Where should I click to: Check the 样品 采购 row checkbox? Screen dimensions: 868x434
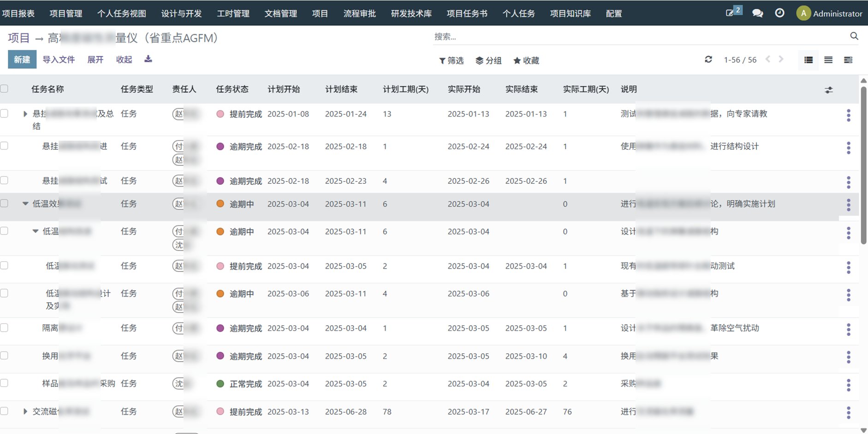pyautogui.click(x=4, y=383)
